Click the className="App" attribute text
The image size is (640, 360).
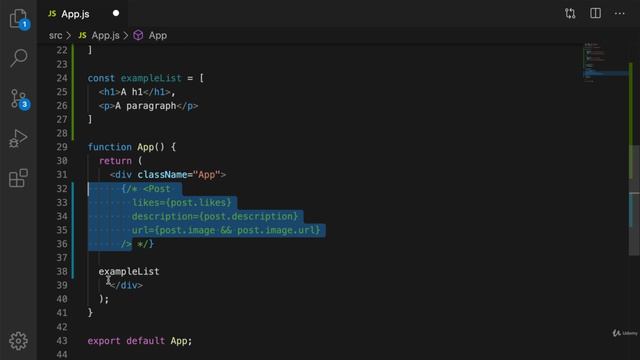[179, 175]
